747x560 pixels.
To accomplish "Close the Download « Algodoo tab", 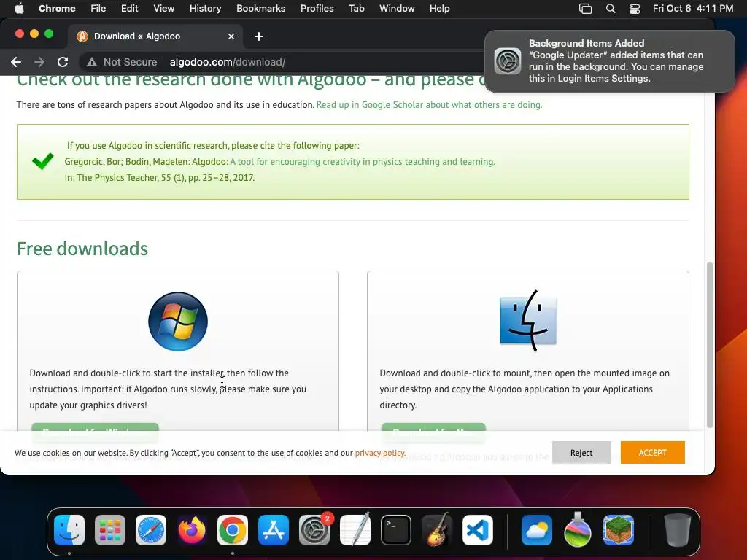I will point(231,36).
